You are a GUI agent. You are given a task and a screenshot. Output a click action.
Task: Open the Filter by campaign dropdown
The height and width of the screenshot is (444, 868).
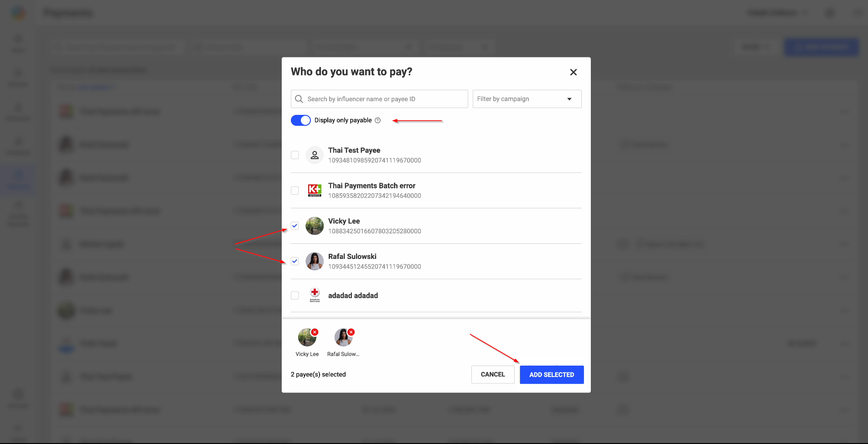[x=527, y=99]
